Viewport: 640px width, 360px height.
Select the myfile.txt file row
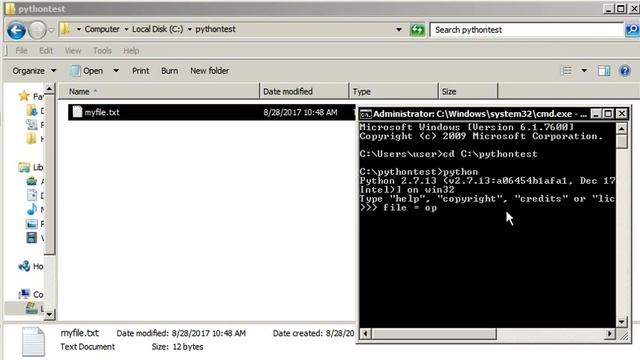point(212,112)
